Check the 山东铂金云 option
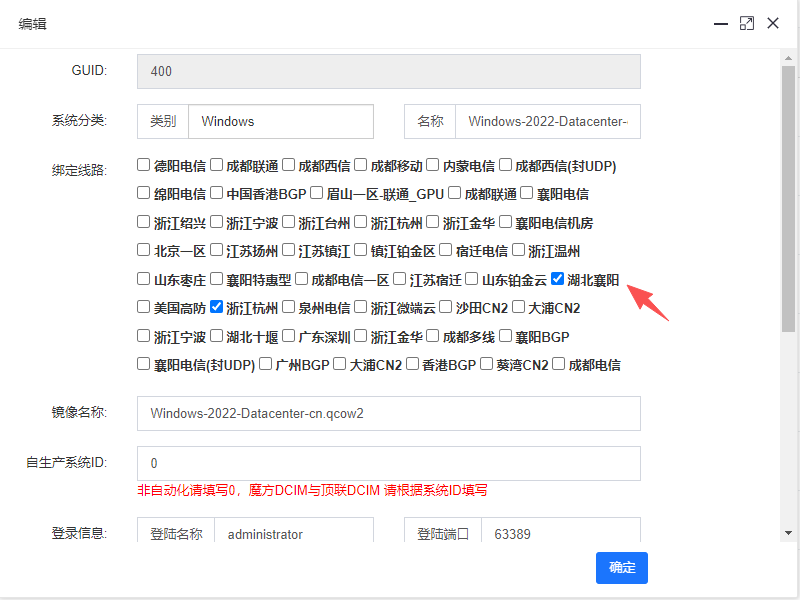The width and height of the screenshot is (800, 600). coord(474,279)
